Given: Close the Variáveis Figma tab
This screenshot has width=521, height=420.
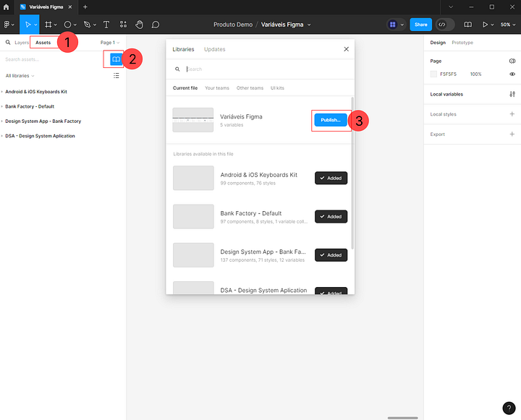Looking at the screenshot, I should coord(70,7).
